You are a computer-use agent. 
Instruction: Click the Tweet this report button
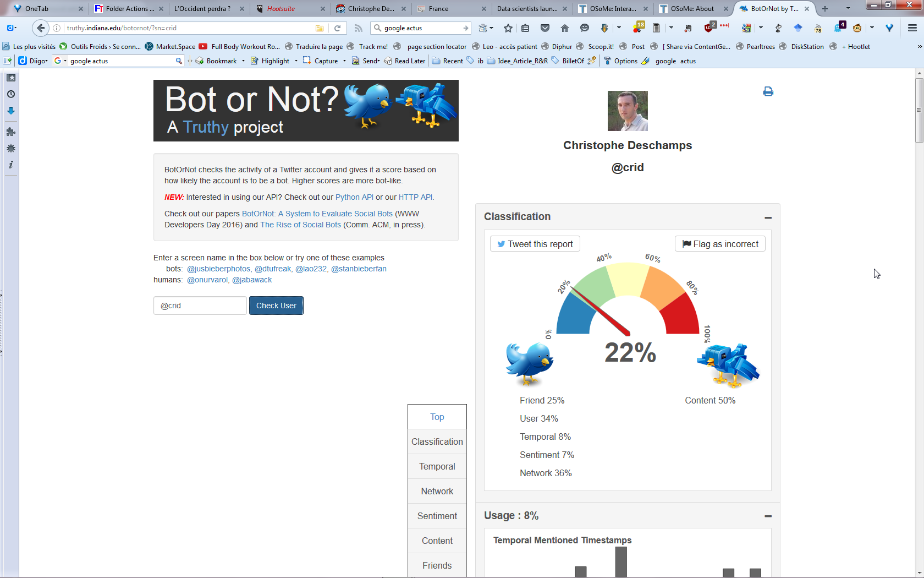(535, 244)
